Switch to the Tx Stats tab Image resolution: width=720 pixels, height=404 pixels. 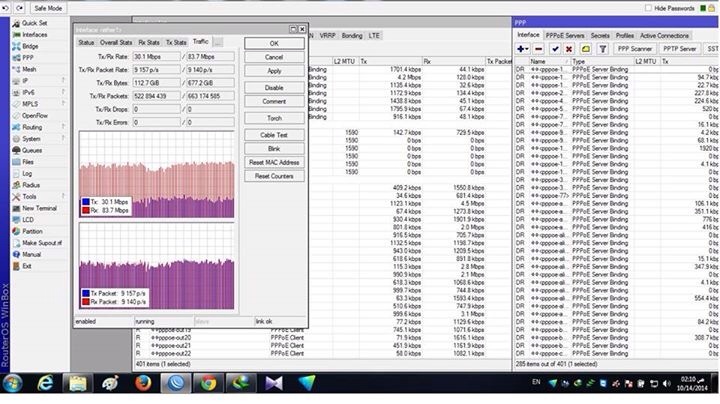(x=176, y=42)
